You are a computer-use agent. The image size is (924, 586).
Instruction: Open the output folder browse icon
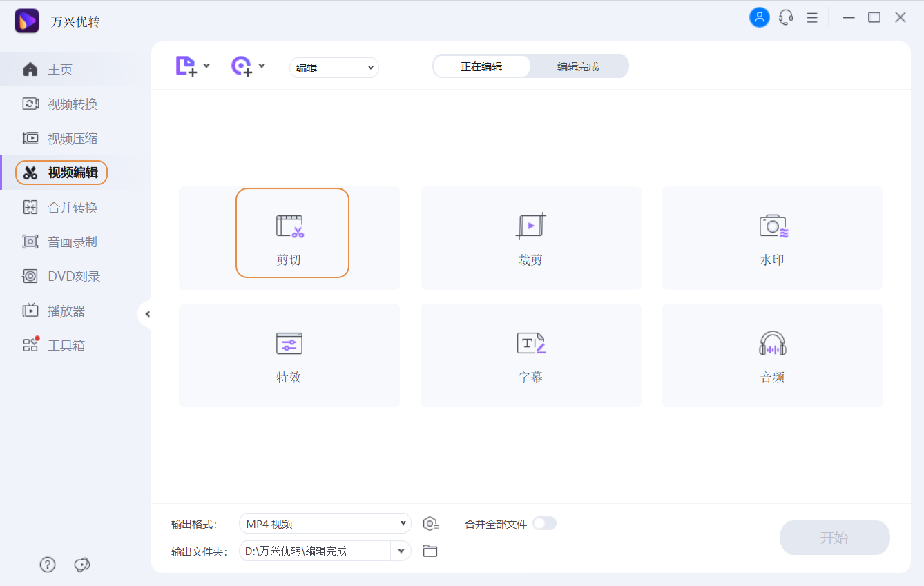coord(430,551)
